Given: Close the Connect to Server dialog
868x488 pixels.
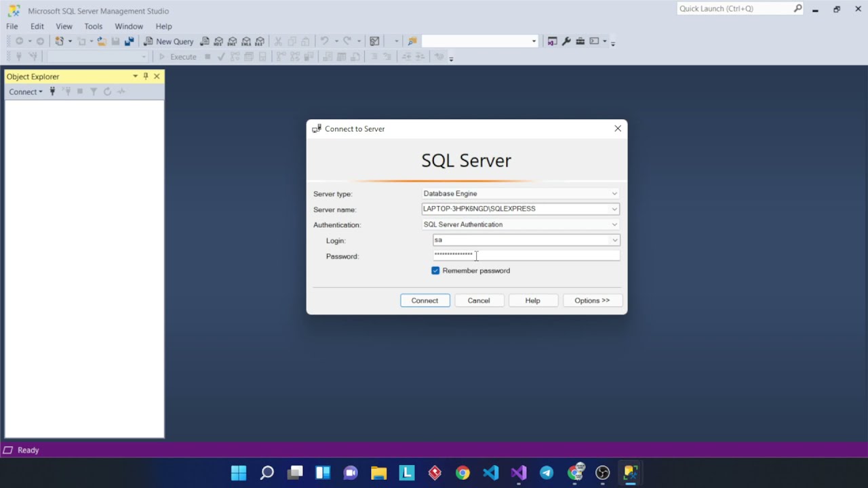Looking at the screenshot, I should click(618, 129).
